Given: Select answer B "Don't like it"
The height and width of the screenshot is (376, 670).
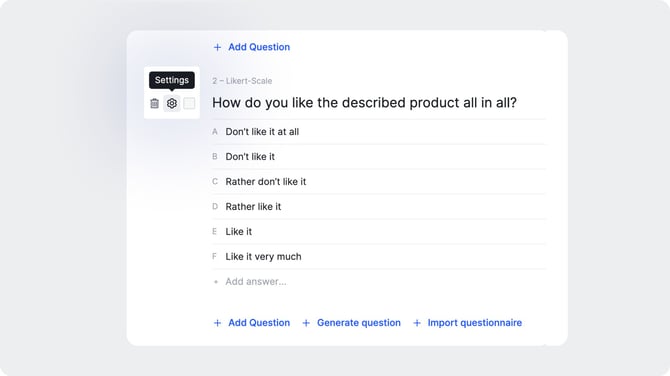Looking at the screenshot, I should [x=250, y=156].
